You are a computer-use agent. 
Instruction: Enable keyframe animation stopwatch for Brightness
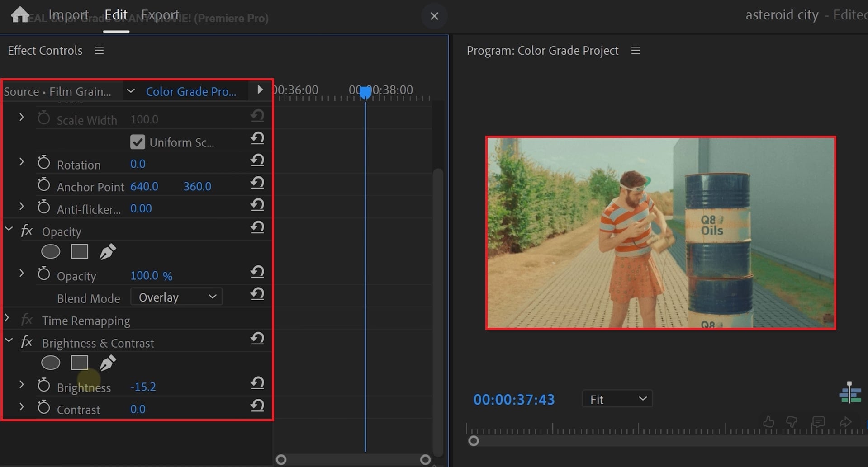click(x=44, y=384)
